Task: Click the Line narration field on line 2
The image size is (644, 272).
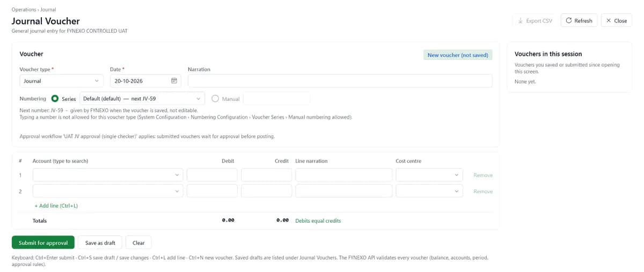Action: (x=344, y=191)
